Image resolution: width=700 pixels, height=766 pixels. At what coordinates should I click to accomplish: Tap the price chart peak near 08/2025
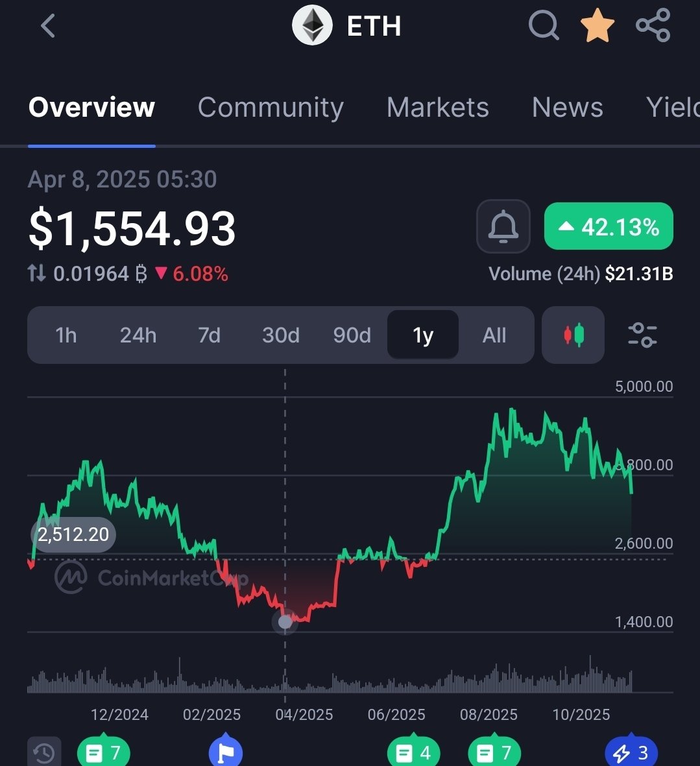click(512, 411)
